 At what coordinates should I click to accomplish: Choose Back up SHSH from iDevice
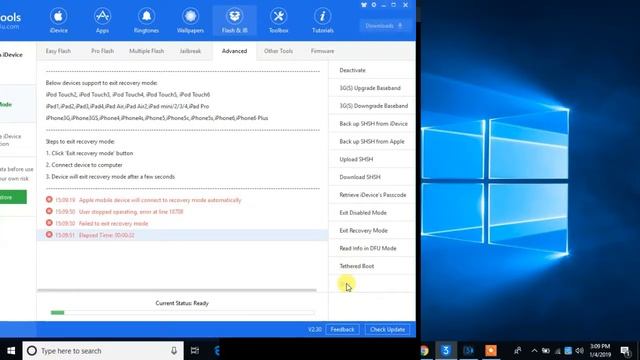pos(372,124)
